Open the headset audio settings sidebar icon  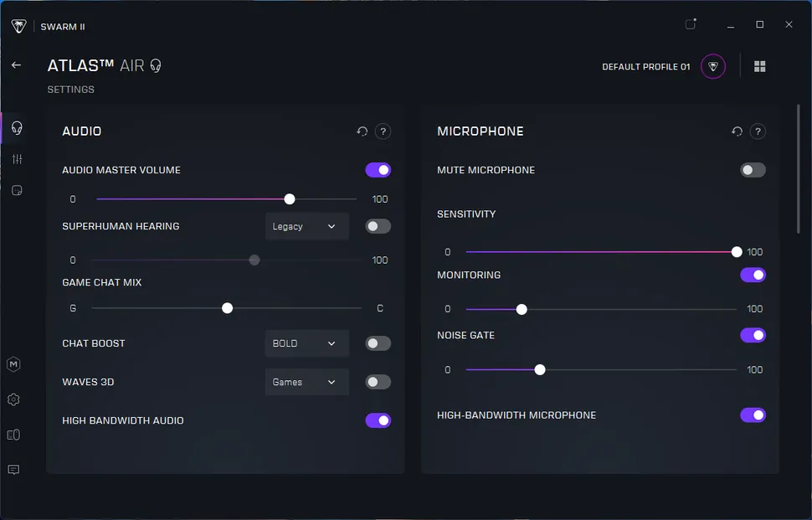coord(16,128)
